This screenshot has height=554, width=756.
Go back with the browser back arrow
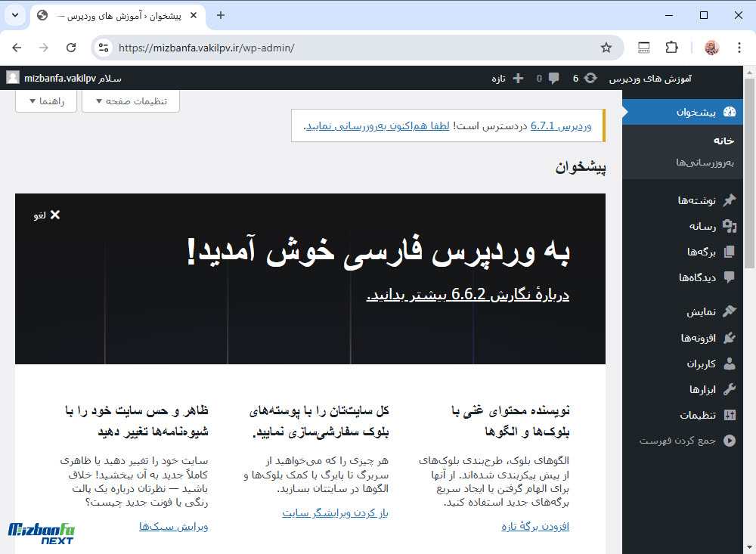click(x=17, y=48)
